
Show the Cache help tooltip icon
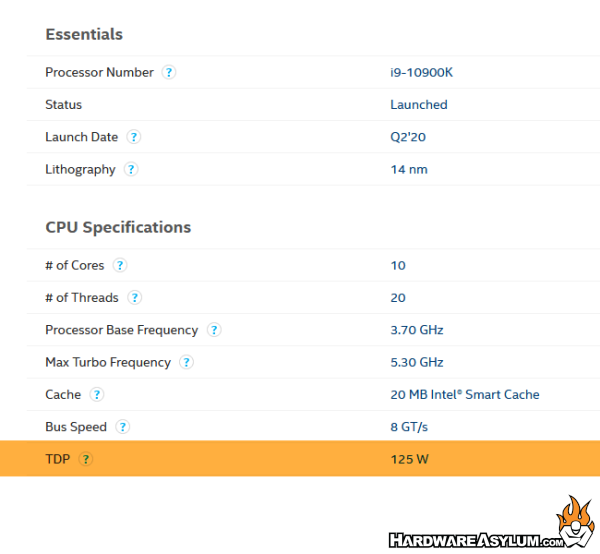pyautogui.click(x=96, y=394)
